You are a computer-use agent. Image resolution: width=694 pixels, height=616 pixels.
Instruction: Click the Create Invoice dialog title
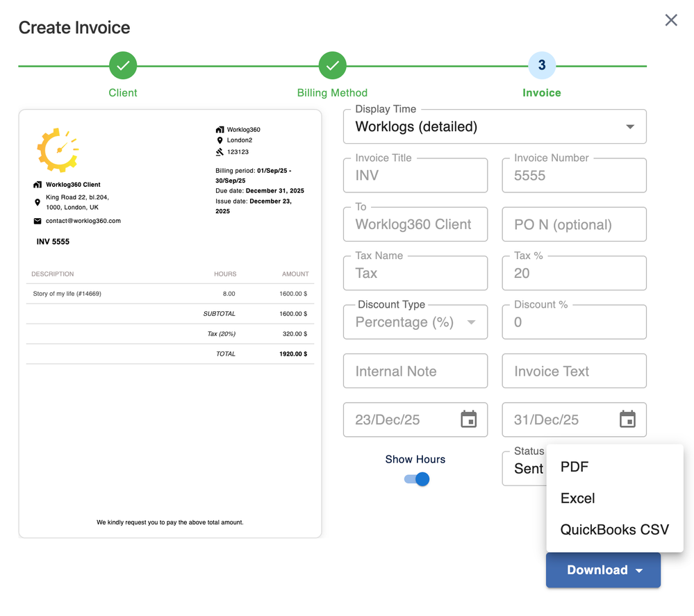click(x=74, y=28)
